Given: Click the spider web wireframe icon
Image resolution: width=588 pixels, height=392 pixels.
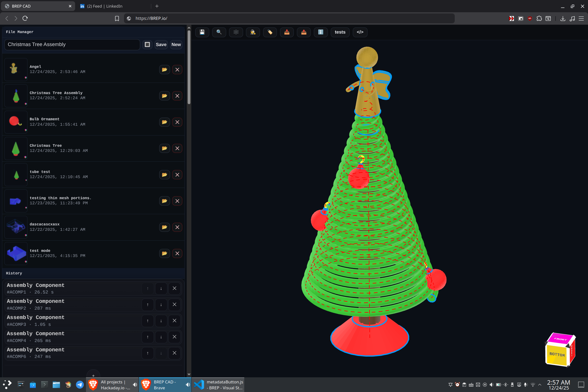Looking at the screenshot, I should 236,32.
